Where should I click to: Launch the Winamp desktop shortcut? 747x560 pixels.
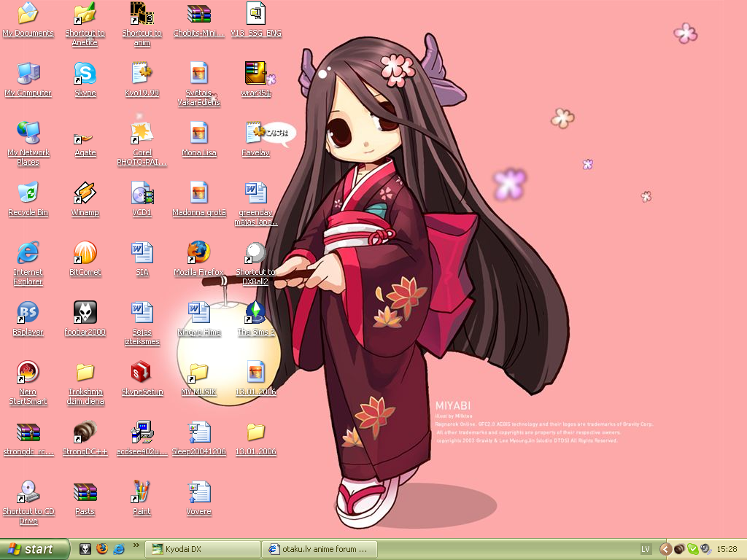coord(85,192)
